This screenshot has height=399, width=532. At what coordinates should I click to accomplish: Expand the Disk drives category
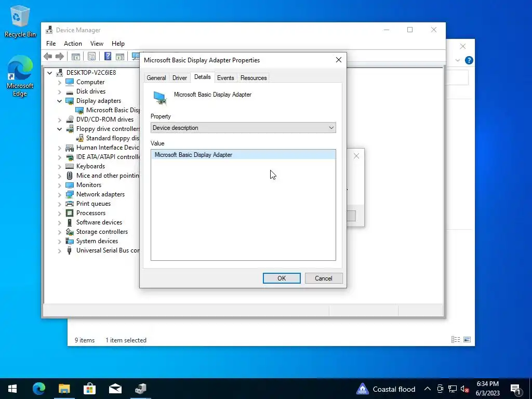pos(60,91)
